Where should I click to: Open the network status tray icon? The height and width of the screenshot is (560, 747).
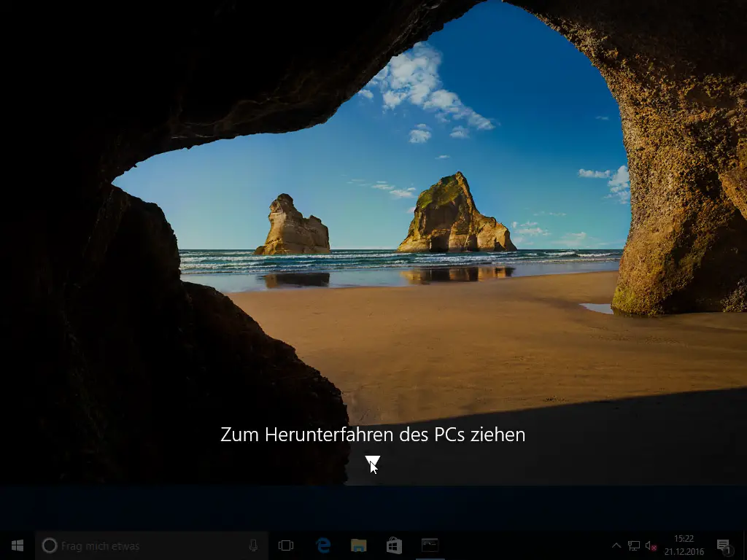tap(634, 545)
